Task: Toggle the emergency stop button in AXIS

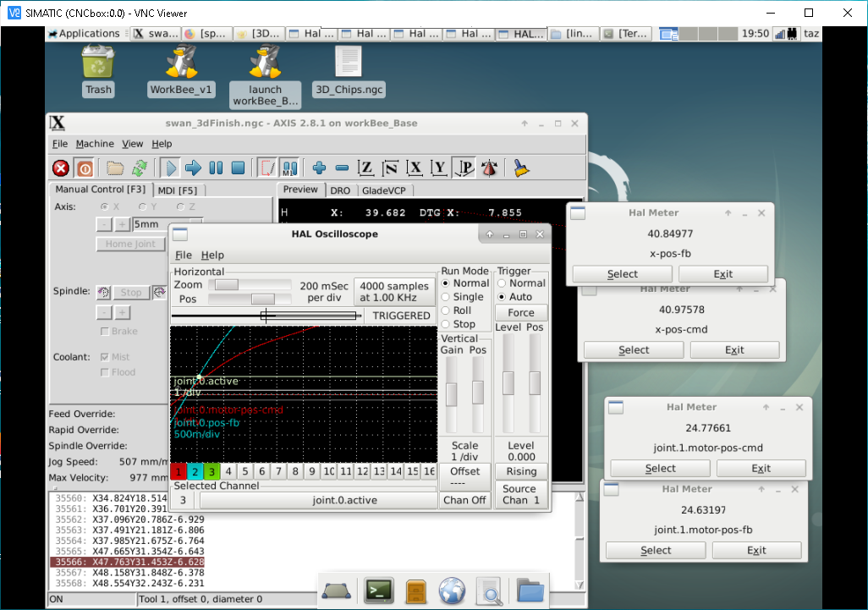Action: coord(61,168)
